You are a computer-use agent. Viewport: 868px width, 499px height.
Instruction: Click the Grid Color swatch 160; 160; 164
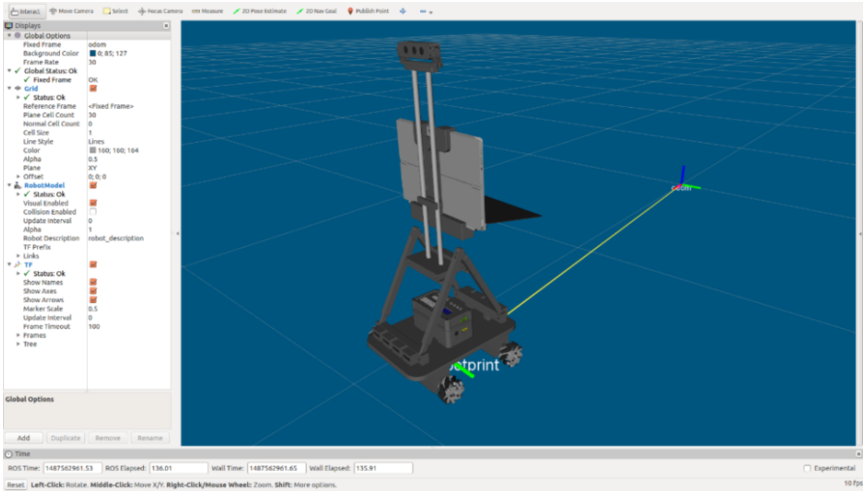coord(92,150)
